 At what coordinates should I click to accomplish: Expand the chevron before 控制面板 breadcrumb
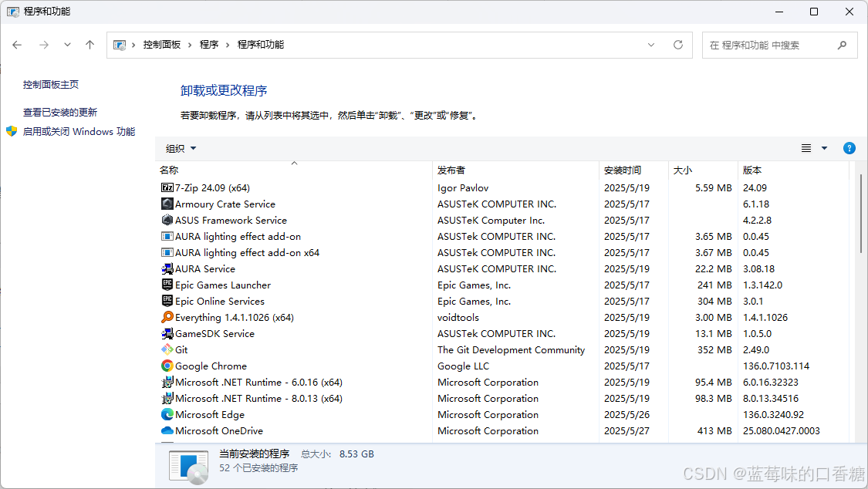133,45
